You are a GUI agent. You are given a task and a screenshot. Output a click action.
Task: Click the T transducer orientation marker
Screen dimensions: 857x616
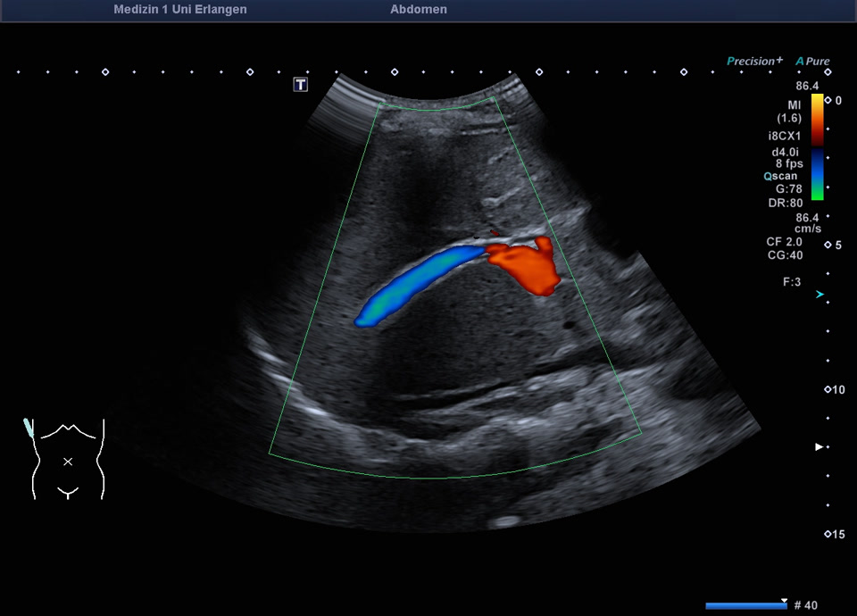point(301,84)
